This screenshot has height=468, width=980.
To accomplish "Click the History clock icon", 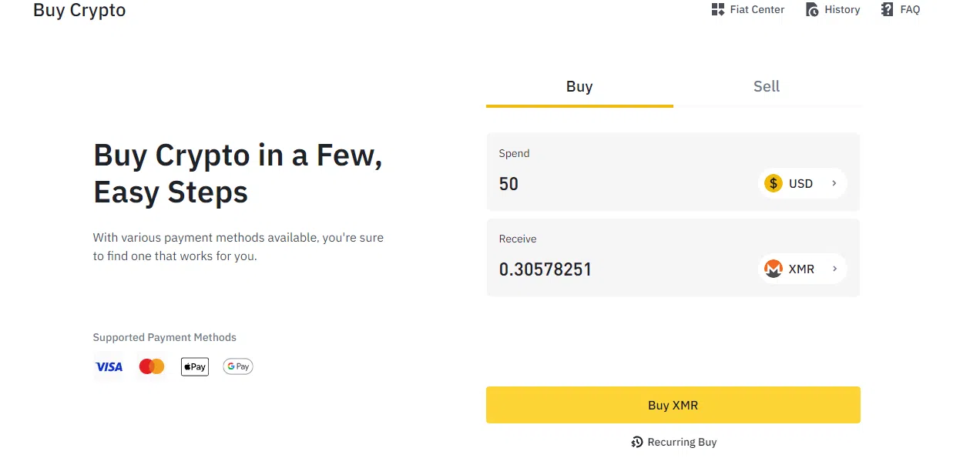I will coord(812,10).
